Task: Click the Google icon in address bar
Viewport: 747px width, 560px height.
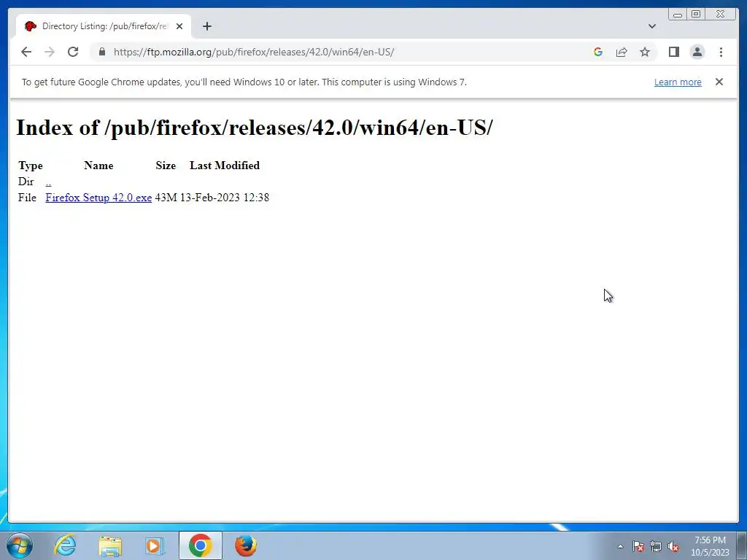Action: pyautogui.click(x=598, y=52)
